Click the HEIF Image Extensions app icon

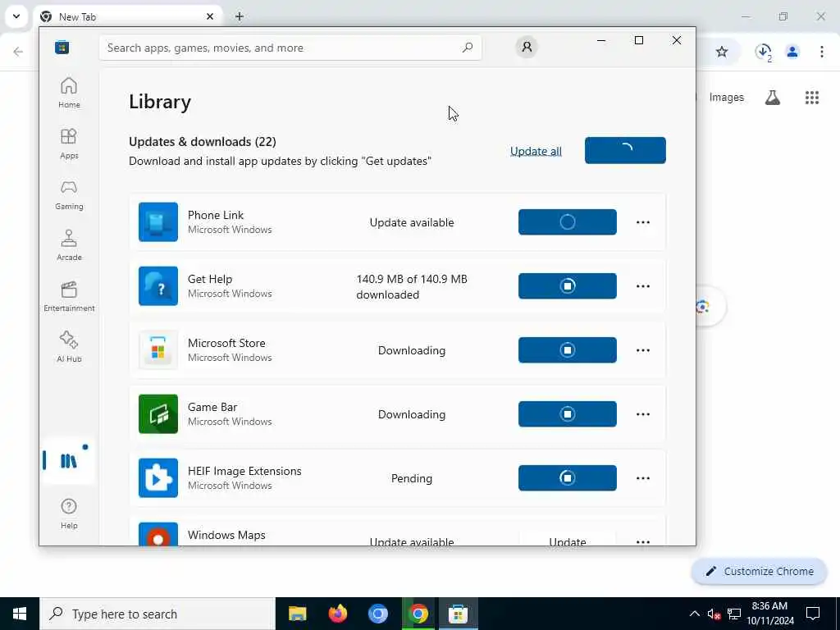(158, 478)
